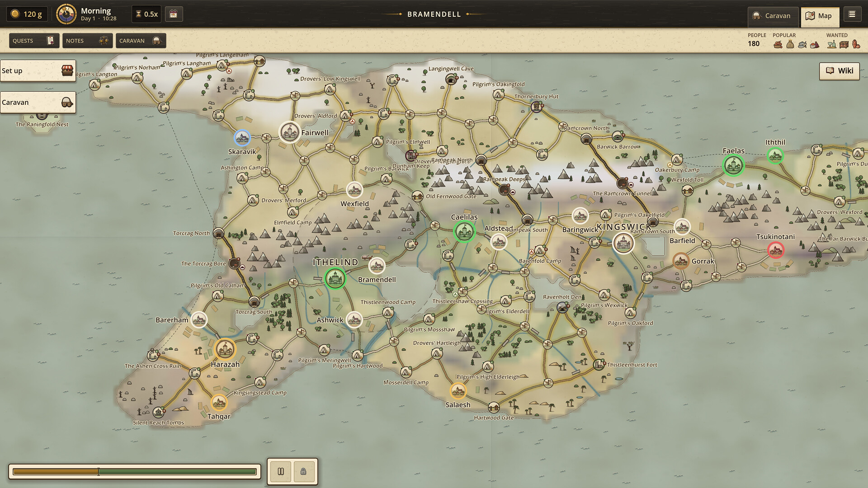Select the Ithelind city marker

pos(335,278)
